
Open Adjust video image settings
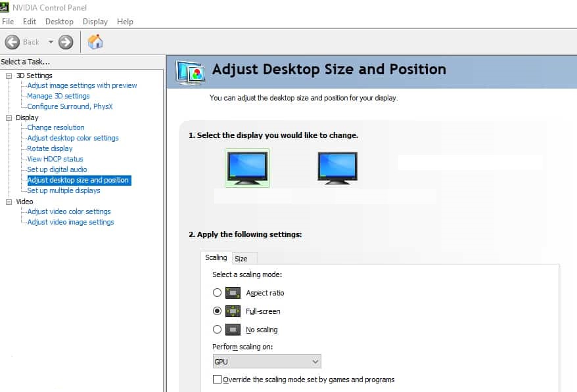coord(71,222)
